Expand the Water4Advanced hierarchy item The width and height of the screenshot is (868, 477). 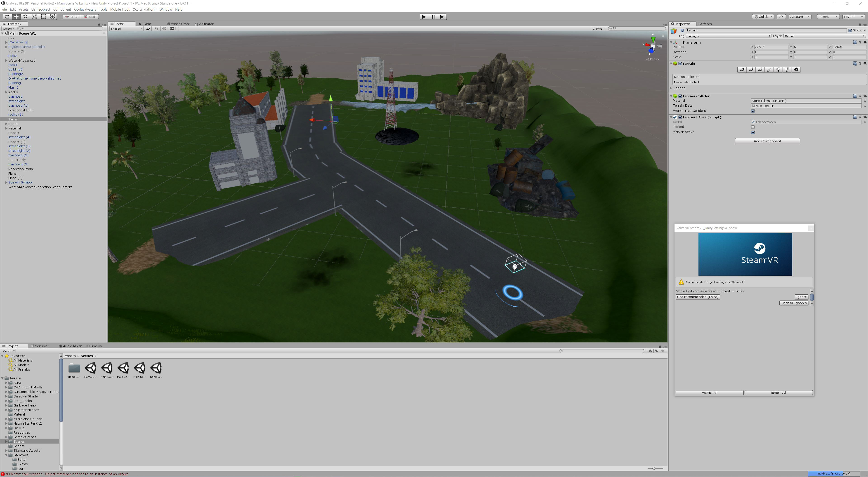pos(6,61)
